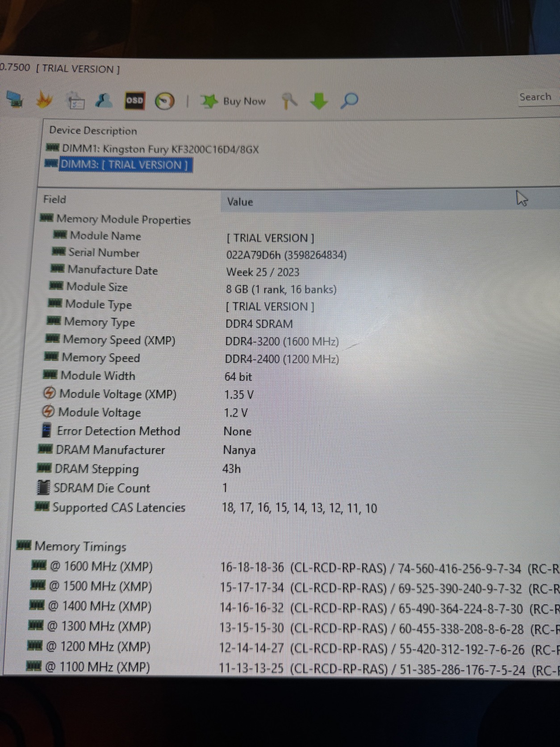The height and width of the screenshot is (747, 560).
Task: Click timings 12-14-14-27 for 1200 MHz
Action: click(251, 649)
